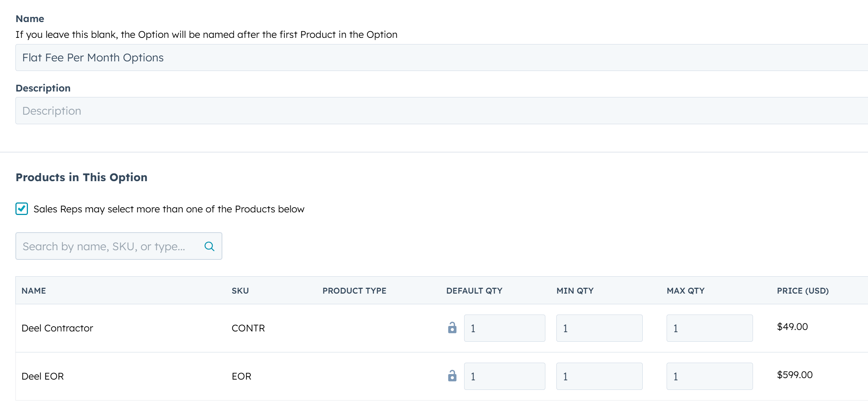Click the NAME column header
The width and height of the screenshot is (868, 420).
pos(33,290)
